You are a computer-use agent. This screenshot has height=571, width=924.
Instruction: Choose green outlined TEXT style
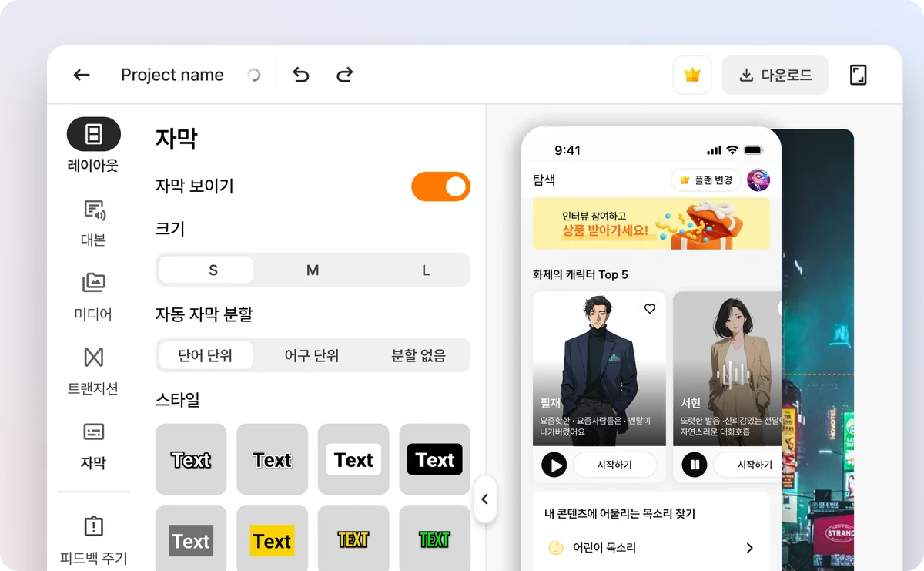point(435,539)
